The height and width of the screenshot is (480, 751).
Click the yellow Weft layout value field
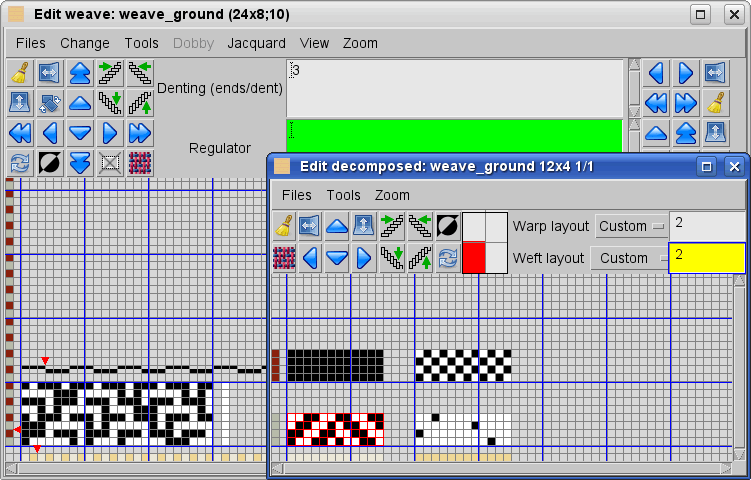(707, 258)
